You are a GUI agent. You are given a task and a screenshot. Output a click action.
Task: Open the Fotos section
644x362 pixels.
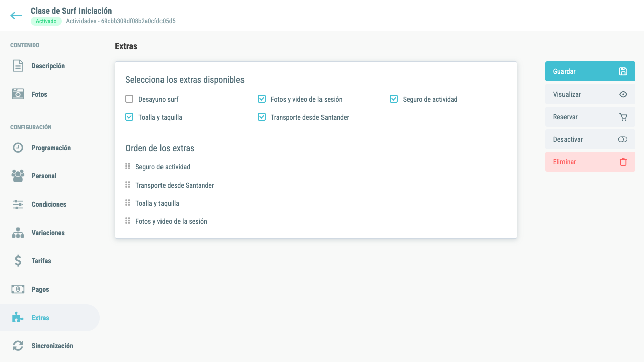click(x=50, y=94)
